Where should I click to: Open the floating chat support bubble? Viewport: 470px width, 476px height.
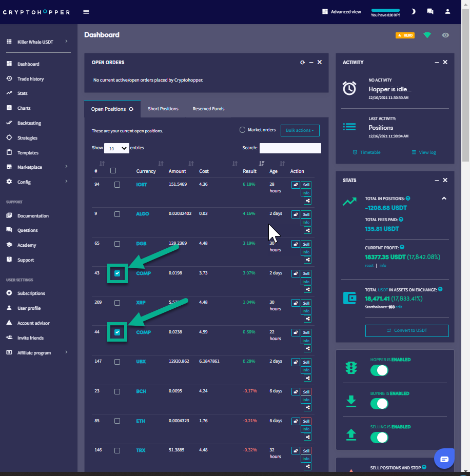444,459
